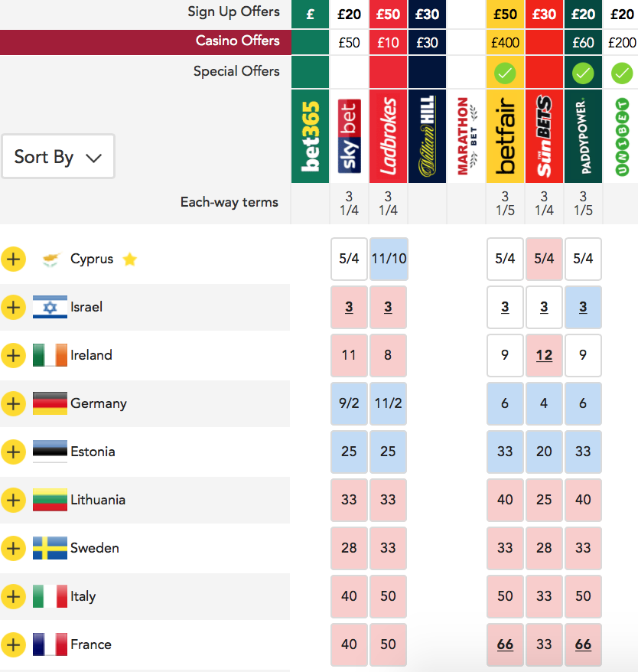This screenshot has width=638, height=672.
Task: Click the Sun Bets bookmaker logo
Action: (544, 136)
